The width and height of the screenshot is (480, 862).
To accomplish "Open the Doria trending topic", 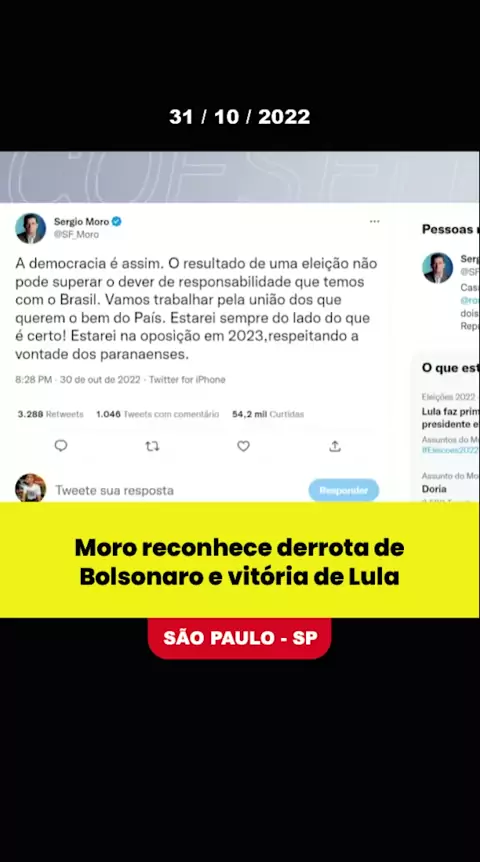I will click(434, 489).
